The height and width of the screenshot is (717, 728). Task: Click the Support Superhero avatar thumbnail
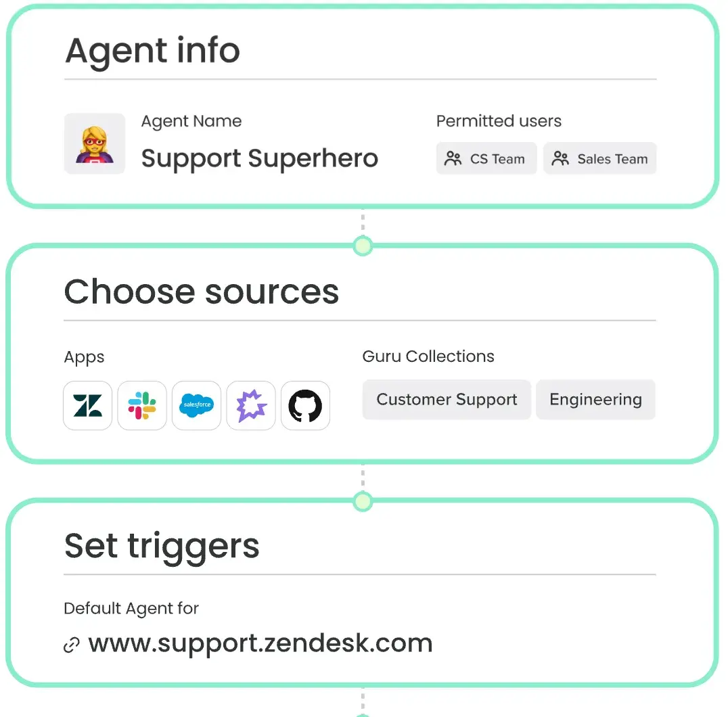[x=94, y=143]
